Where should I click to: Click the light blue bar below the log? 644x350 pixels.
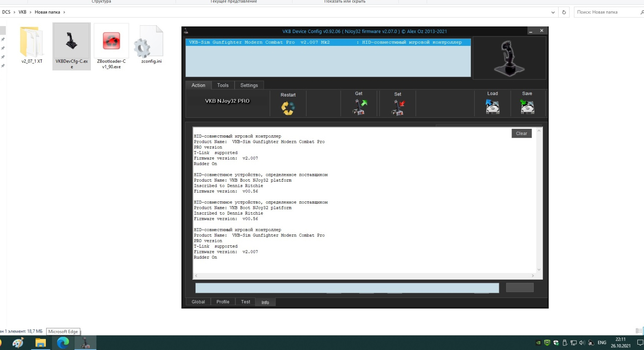click(347, 288)
